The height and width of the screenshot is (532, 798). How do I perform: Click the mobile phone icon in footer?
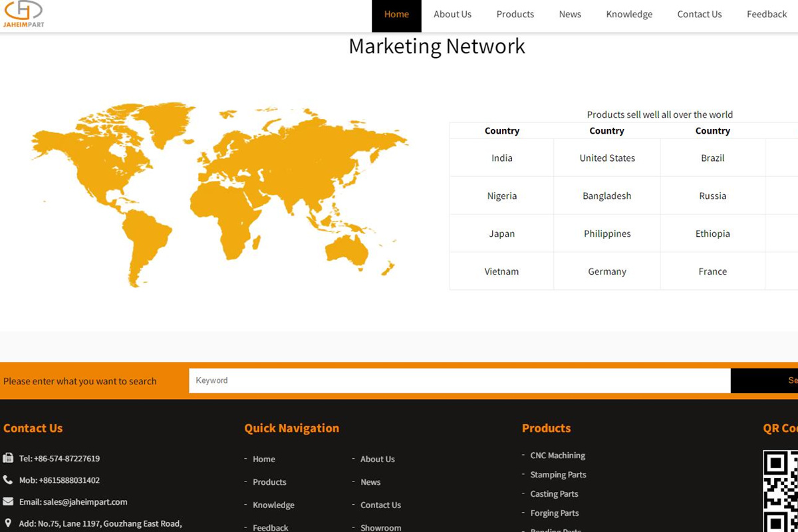click(8, 480)
